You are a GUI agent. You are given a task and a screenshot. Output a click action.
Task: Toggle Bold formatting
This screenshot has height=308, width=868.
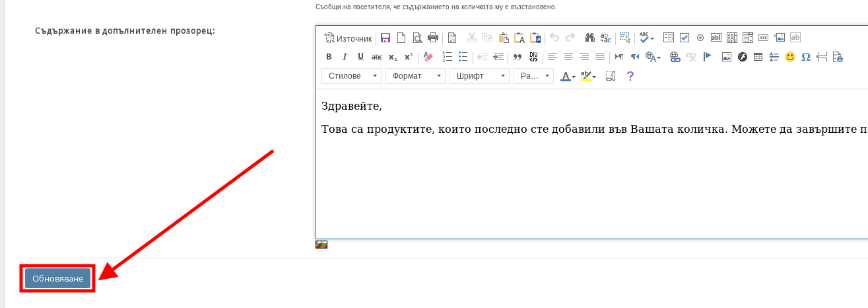(329, 57)
